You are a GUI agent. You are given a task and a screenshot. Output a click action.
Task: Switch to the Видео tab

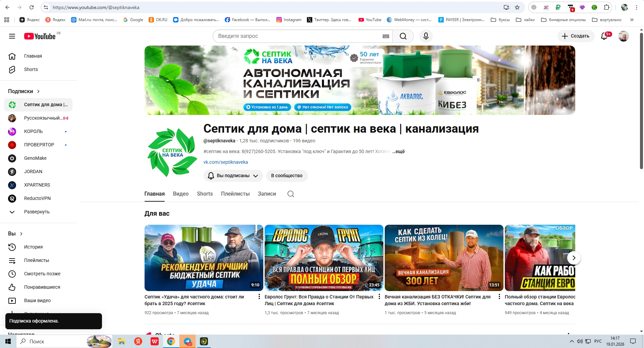pos(180,194)
